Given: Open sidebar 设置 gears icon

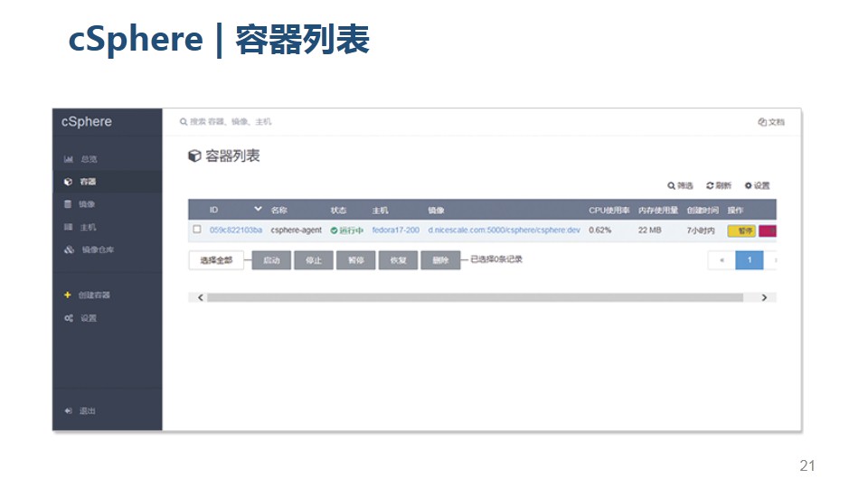Looking at the screenshot, I should click(x=68, y=318).
